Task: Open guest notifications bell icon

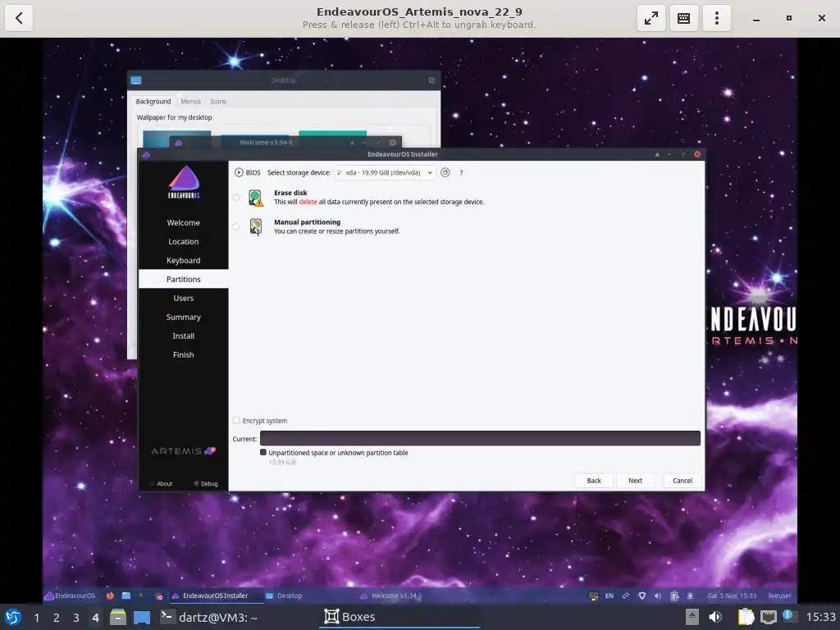Action: pyautogui.click(x=690, y=596)
